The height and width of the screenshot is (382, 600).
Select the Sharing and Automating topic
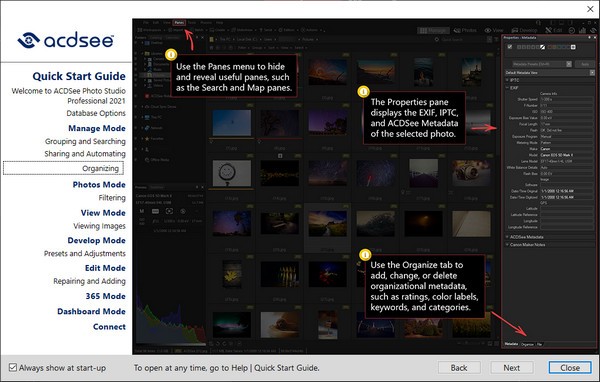click(x=85, y=153)
